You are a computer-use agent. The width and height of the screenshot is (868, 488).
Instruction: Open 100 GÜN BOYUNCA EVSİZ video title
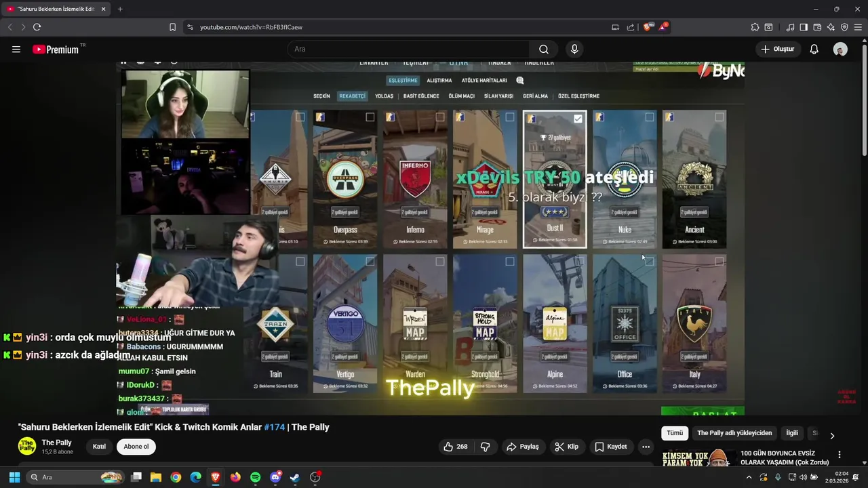pyautogui.click(x=785, y=457)
